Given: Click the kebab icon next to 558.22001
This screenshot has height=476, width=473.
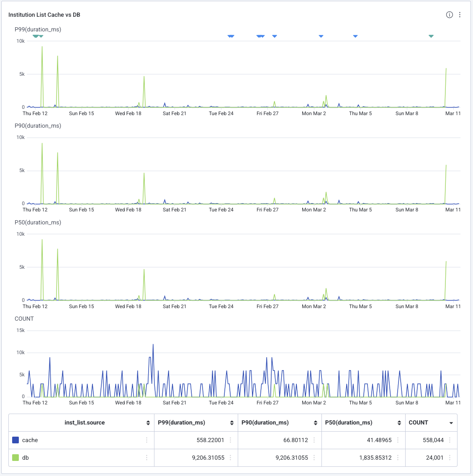Looking at the screenshot, I should 231,440.
